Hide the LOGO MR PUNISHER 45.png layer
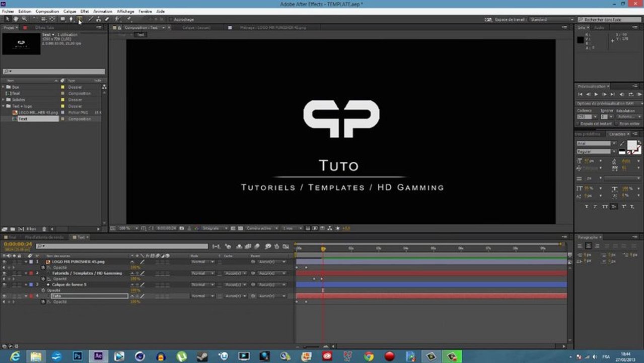 click(x=4, y=262)
